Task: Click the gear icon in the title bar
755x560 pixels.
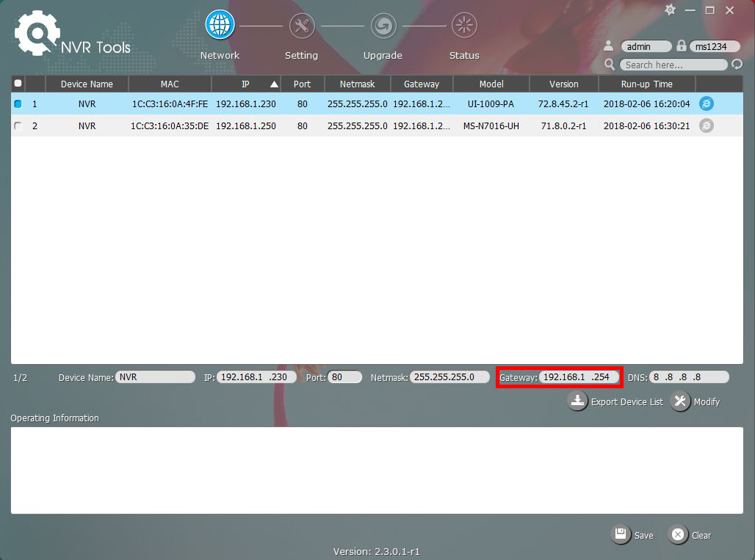Action: tap(669, 10)
